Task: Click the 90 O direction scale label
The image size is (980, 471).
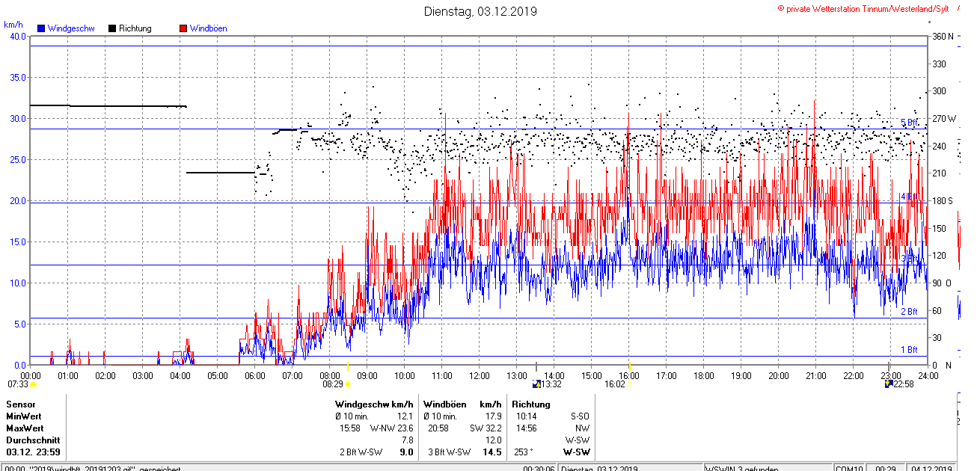Action: 941,283
